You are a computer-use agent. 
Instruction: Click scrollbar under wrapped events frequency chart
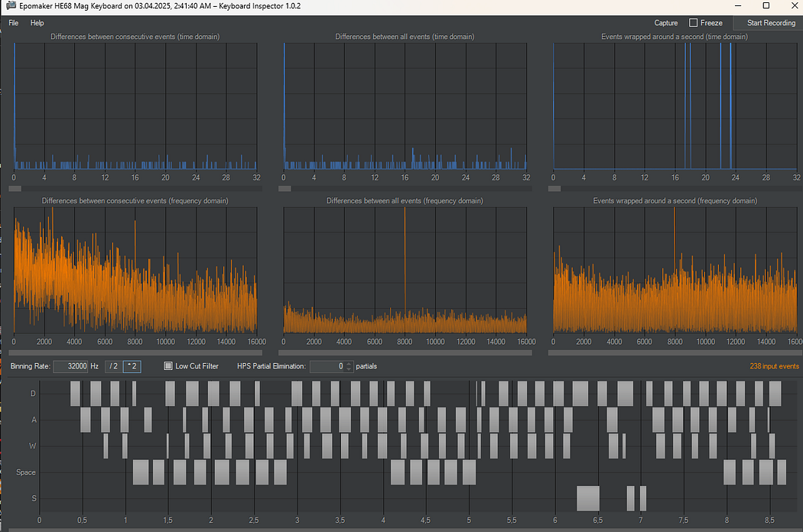pyautogui.click(x=675, y=353)
